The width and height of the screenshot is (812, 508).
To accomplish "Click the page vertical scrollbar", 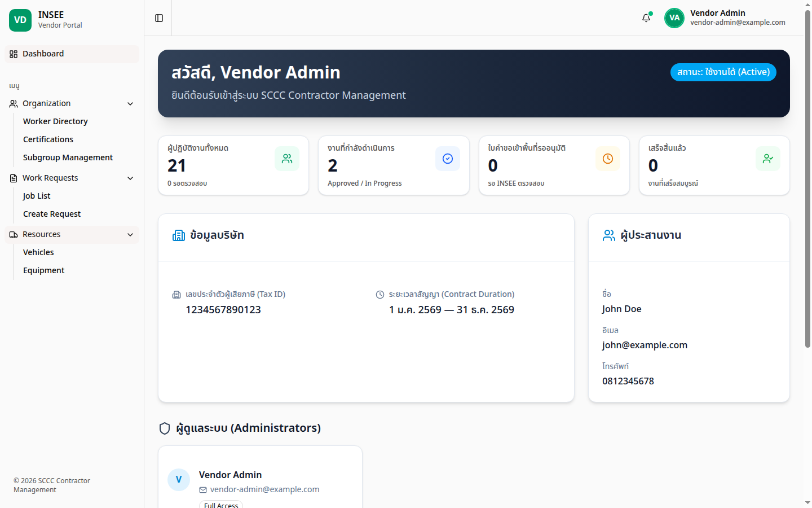I will (807, 179).
